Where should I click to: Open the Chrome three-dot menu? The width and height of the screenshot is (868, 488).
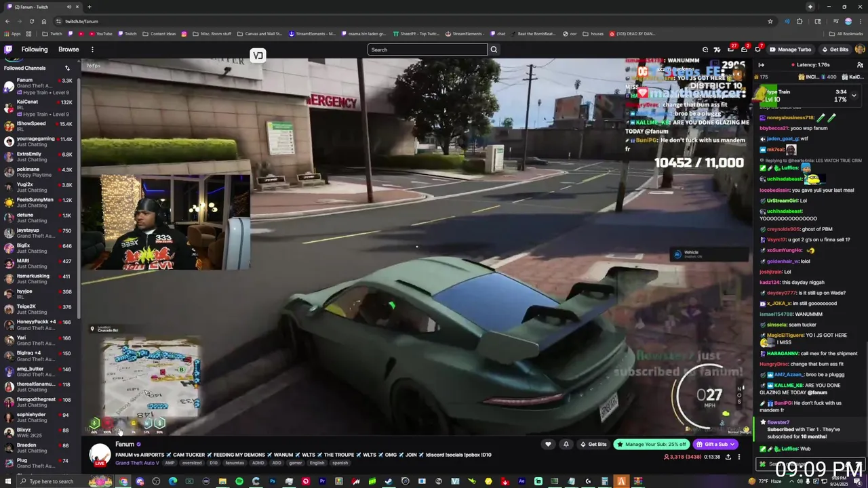tap(860, 21)
